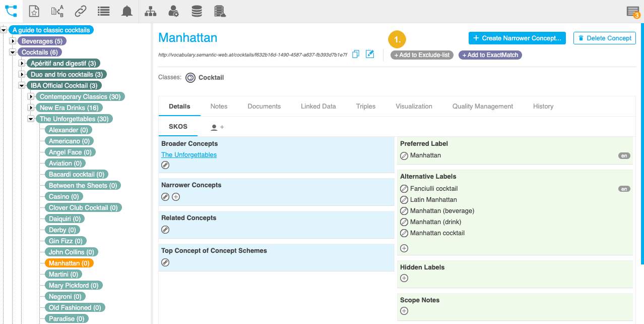644x324 pixels.
Task: Follow The Unforgettables broader concept link
Action: 189,155
